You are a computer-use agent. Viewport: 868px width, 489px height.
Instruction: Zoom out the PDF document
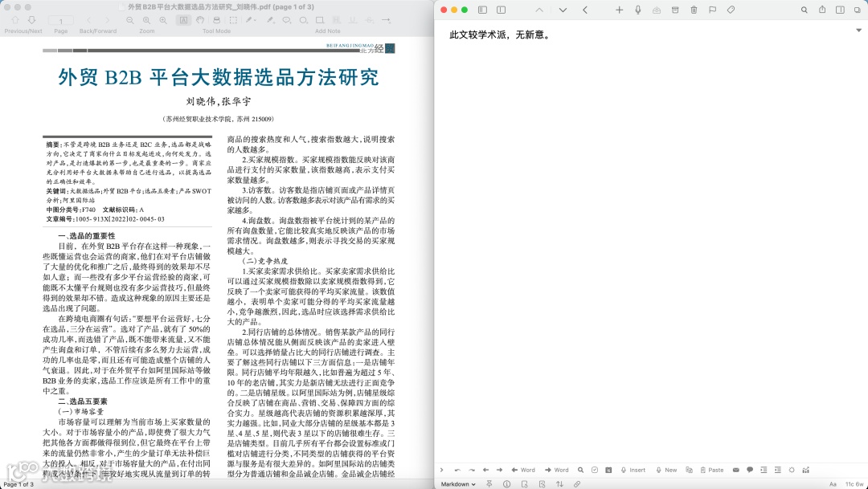coord(130,20)
